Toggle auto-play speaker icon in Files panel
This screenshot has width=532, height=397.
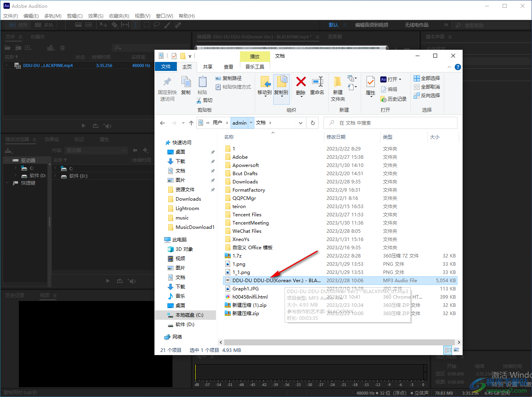click(107, 126)
